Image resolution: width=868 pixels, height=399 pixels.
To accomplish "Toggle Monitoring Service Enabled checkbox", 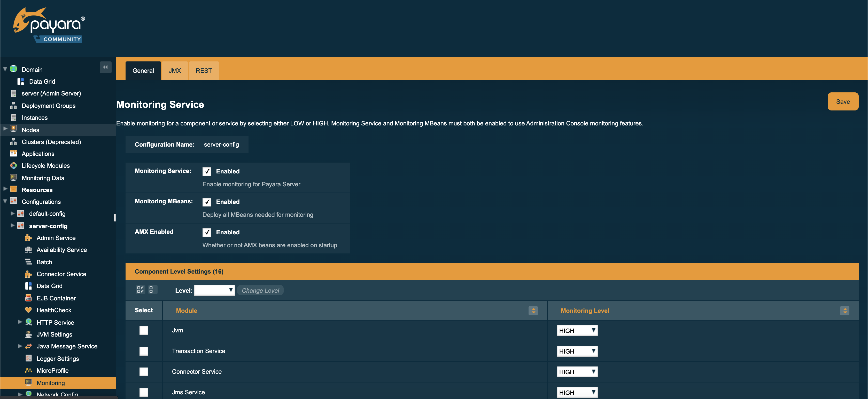I will point(207,171).
